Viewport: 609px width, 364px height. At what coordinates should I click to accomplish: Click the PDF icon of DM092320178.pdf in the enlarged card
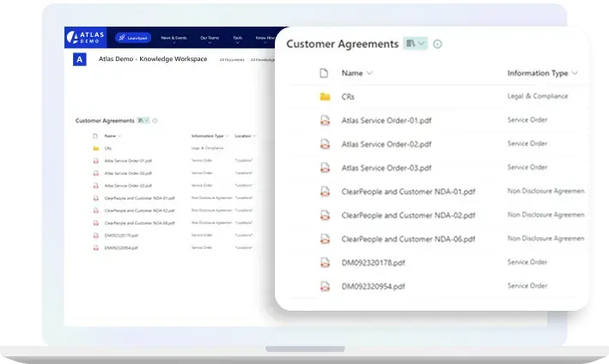click(325, 263)
